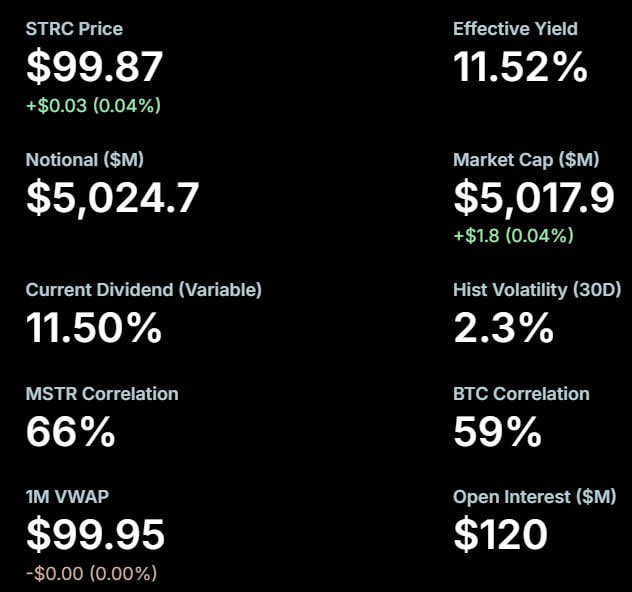This screenshot has height=592, width=632.
Task: Click the Hist Volatility (30D) label
Action: (x=537, y=290)
